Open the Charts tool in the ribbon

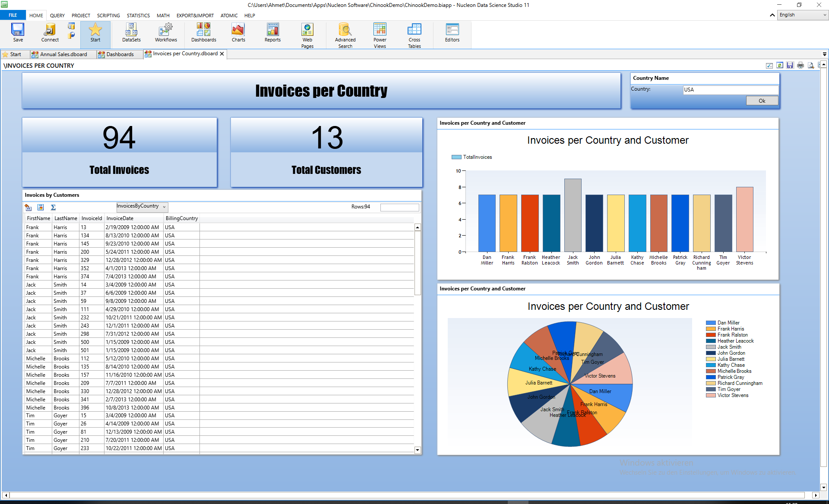(x=238, y=32)
